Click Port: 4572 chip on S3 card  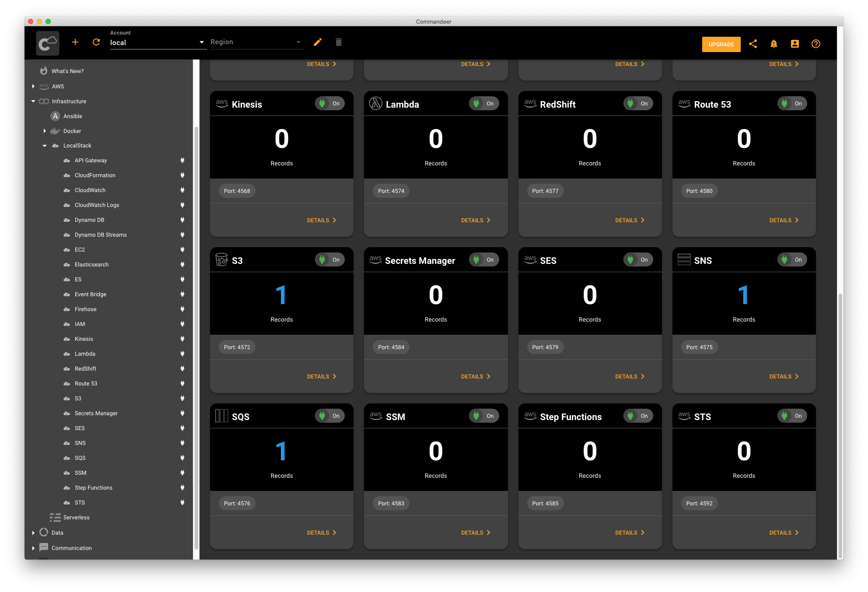pos(237,347)
